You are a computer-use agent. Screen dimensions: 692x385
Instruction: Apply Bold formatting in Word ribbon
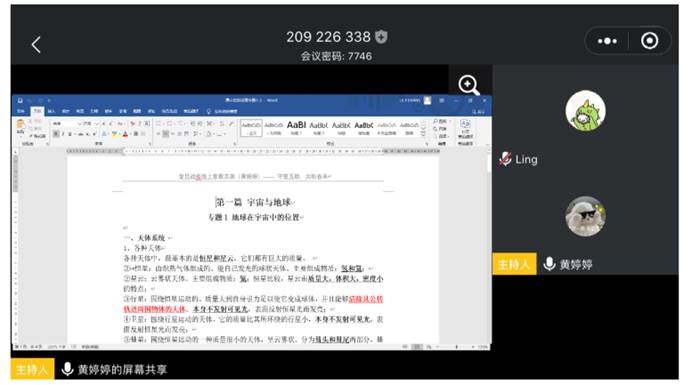(56, 134)
